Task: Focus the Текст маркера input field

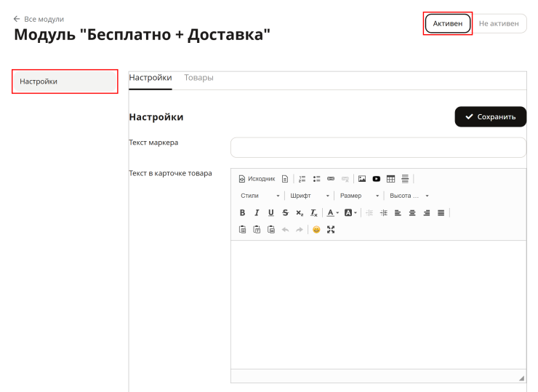Action: point(379,148)
